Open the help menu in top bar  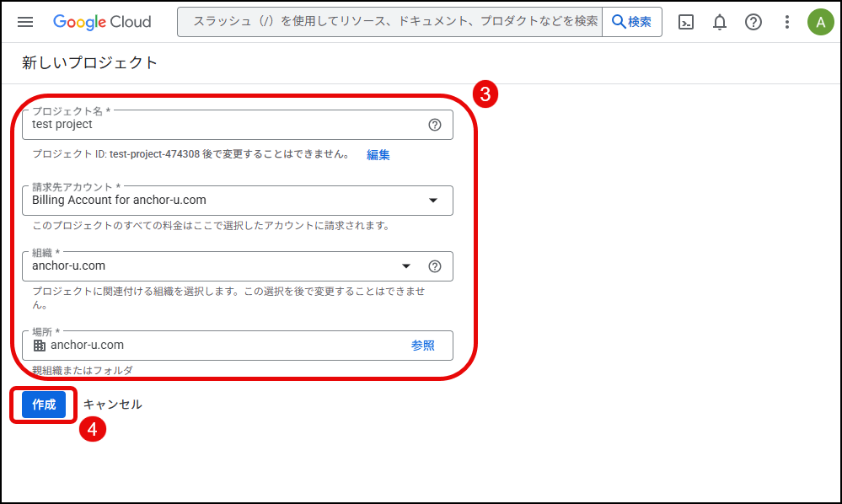point(754,22)
